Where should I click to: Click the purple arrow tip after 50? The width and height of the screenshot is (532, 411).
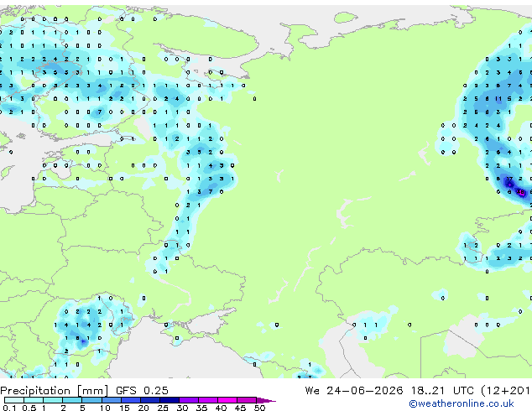266,400
